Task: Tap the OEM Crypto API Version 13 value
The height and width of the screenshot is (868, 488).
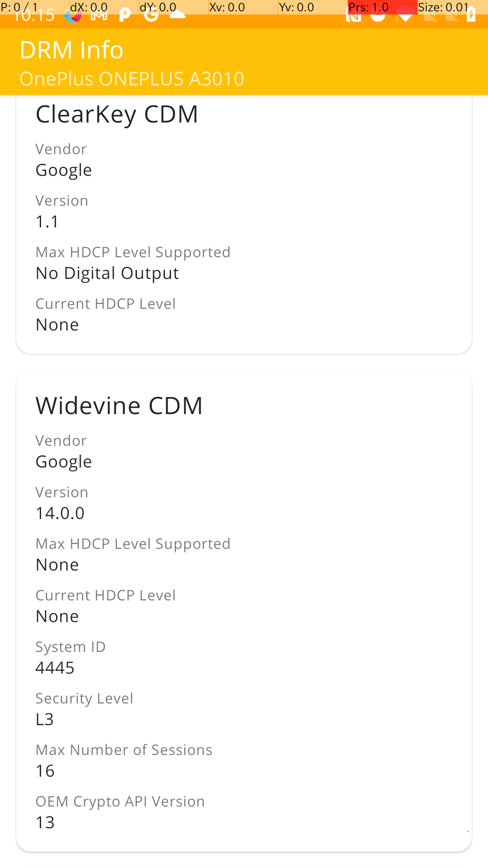Action: tap(45, 822)
